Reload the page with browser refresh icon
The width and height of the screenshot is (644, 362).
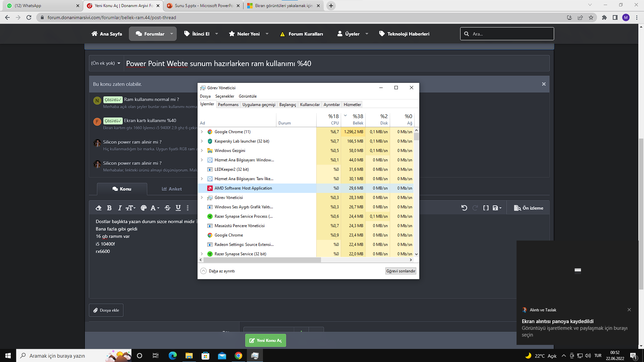pos(29,17)
